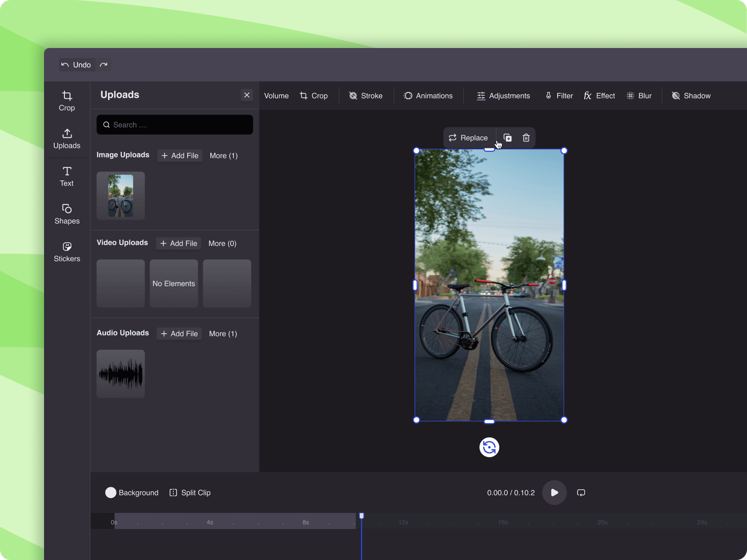Show more Image Uploads

(223, 156)
